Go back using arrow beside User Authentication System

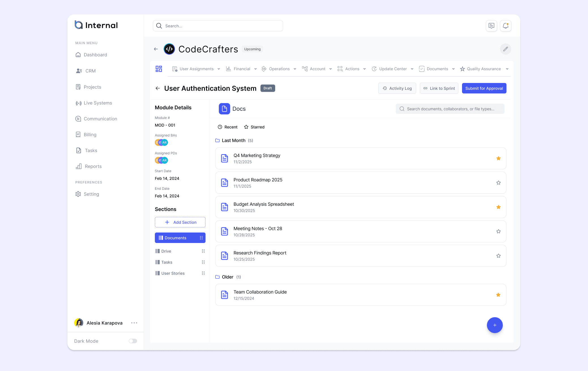click(x=158, y=88)
